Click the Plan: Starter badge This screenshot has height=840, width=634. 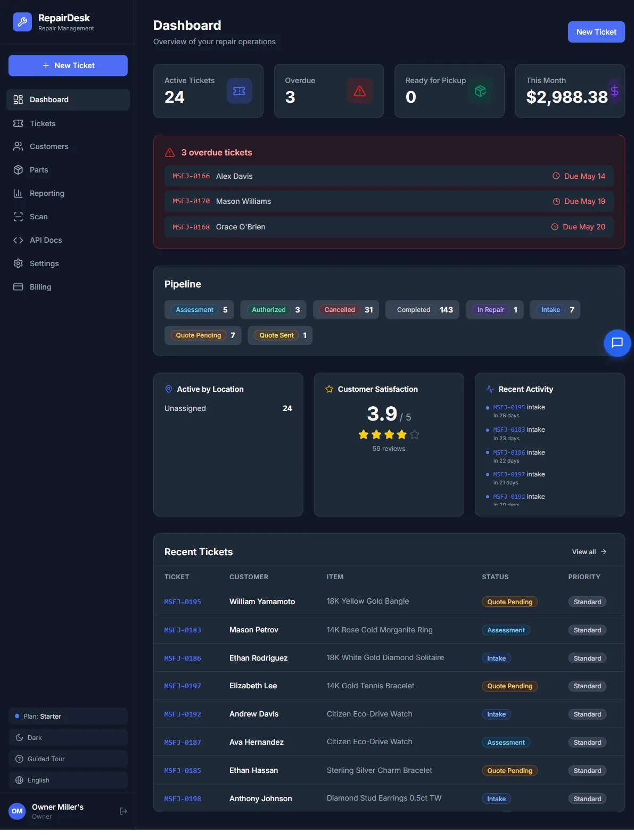click(x=68, y=717)
